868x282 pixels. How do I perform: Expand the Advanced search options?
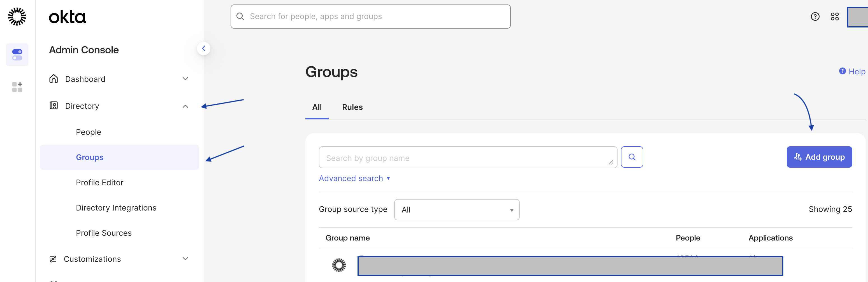[354, 179]
